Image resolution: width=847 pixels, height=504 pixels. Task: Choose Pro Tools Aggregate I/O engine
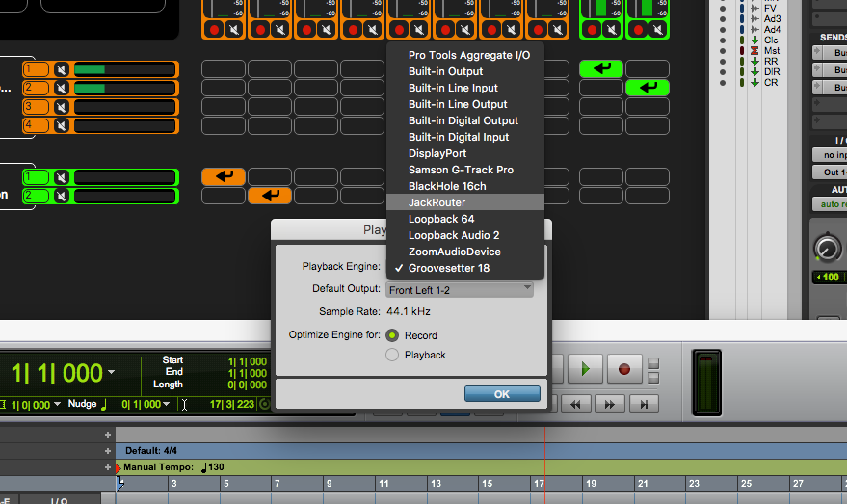(x=465, y=55)
